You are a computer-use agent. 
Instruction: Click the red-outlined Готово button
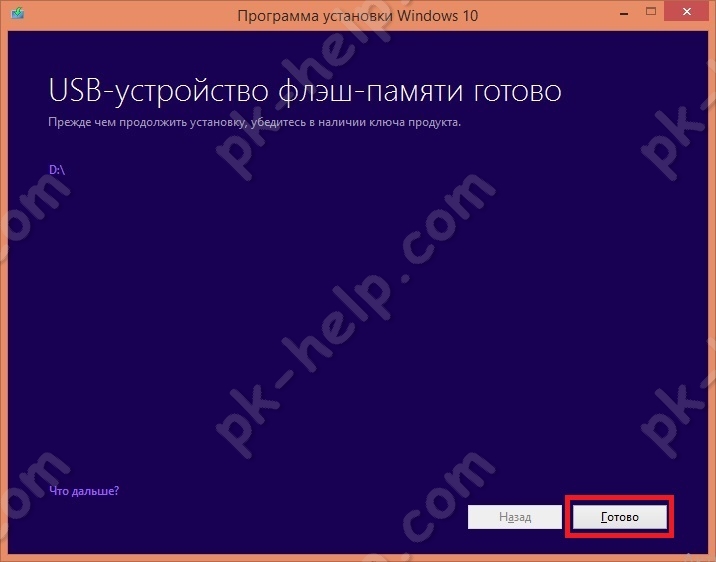(x=620, y=517)
